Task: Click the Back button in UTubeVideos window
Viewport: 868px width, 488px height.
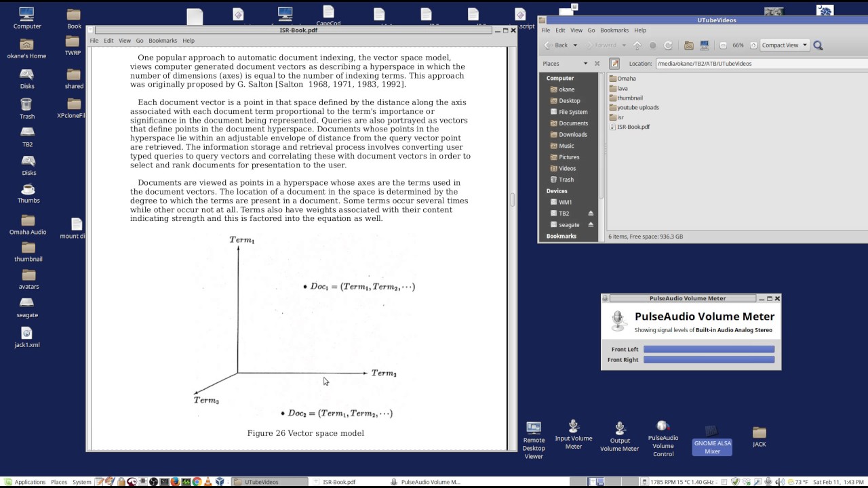Action: pos(556,45)
